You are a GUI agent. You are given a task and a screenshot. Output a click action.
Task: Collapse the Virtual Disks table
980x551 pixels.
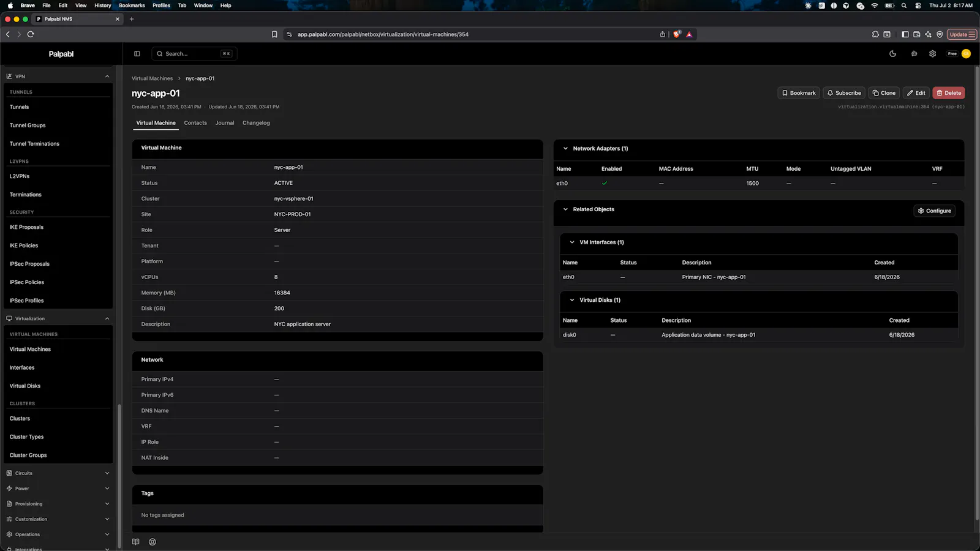[x=572, y=300]
